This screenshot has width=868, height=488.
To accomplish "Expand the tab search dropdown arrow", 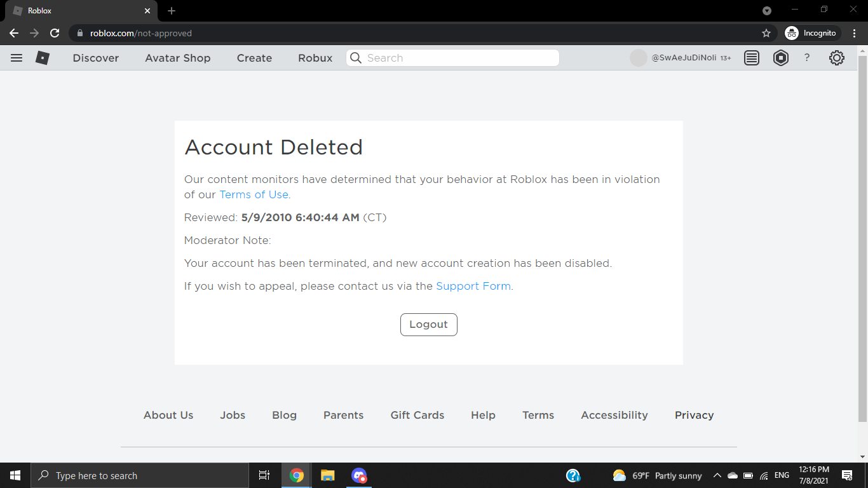I will [767, 11].
